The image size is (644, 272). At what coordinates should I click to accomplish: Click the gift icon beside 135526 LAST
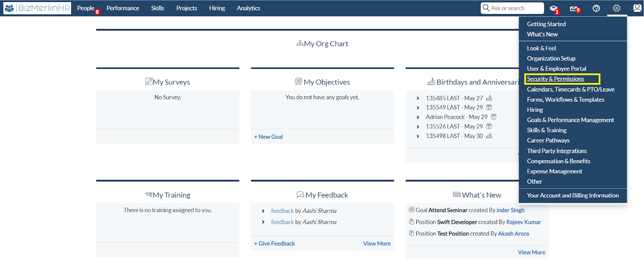click(x=489, y=126)
